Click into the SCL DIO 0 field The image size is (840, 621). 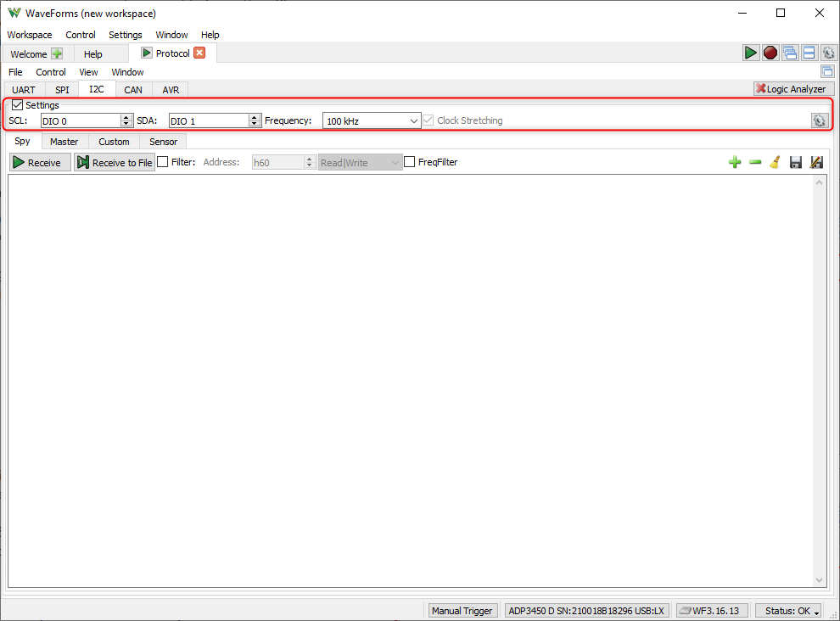pos(81,121)
